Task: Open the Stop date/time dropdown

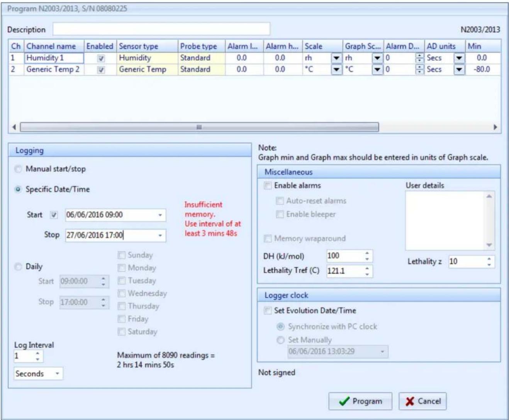Action: point(160,235)
